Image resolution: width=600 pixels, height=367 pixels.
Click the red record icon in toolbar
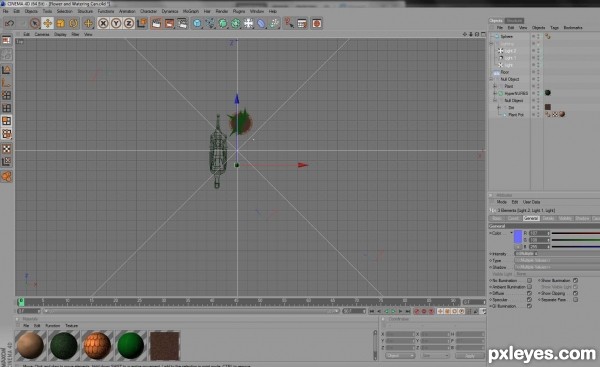pyautogui.click(x=317, y=23)
